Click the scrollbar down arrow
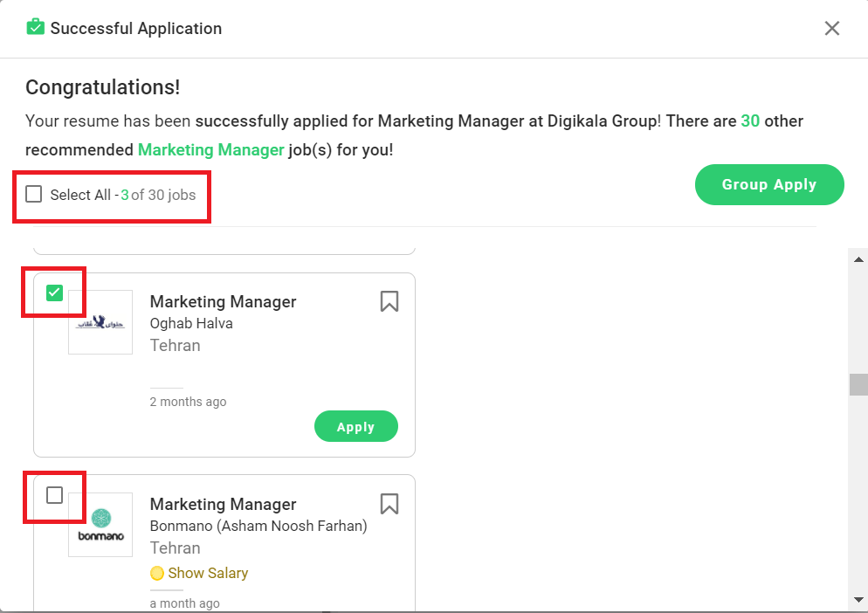 (858, 600)
